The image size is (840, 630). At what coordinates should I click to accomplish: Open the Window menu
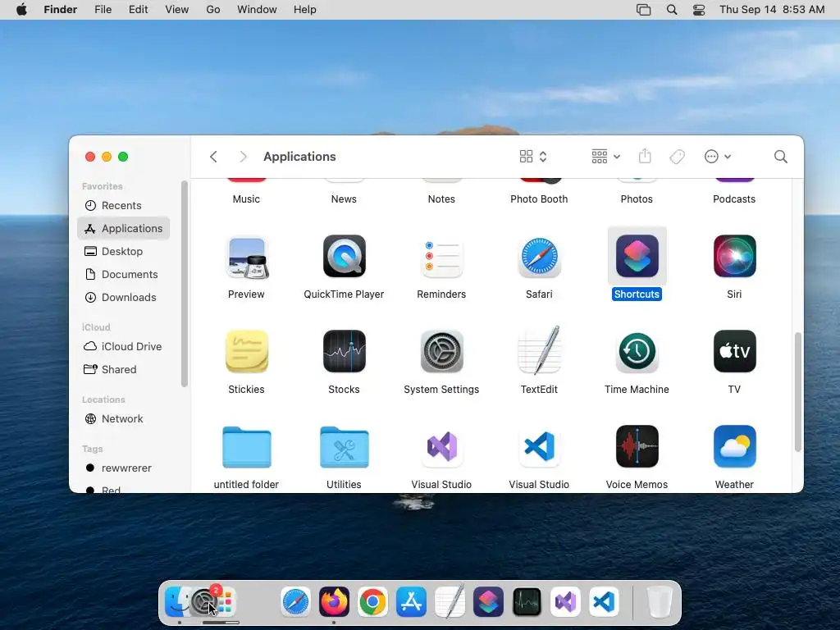pyautogui.click(x=257, y=10)
